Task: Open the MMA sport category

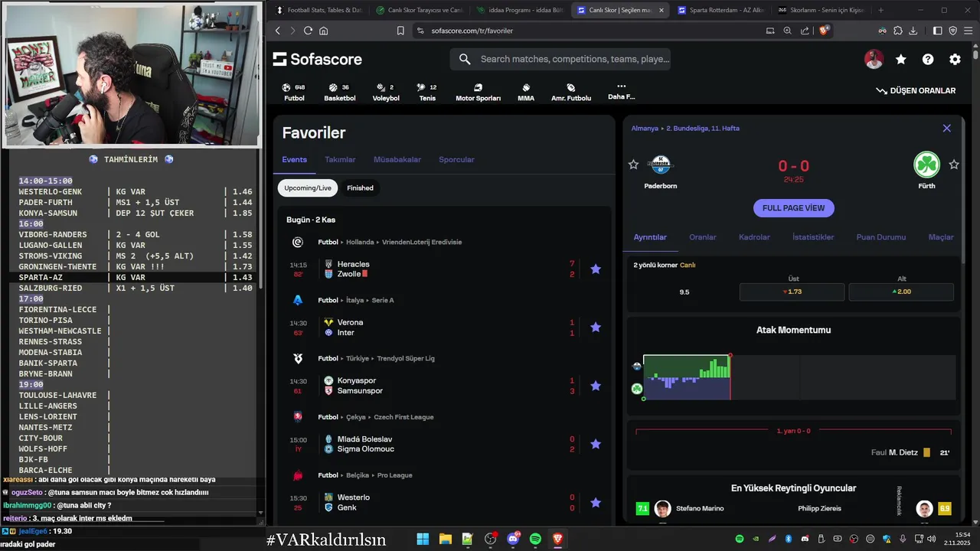Action: 526,92
